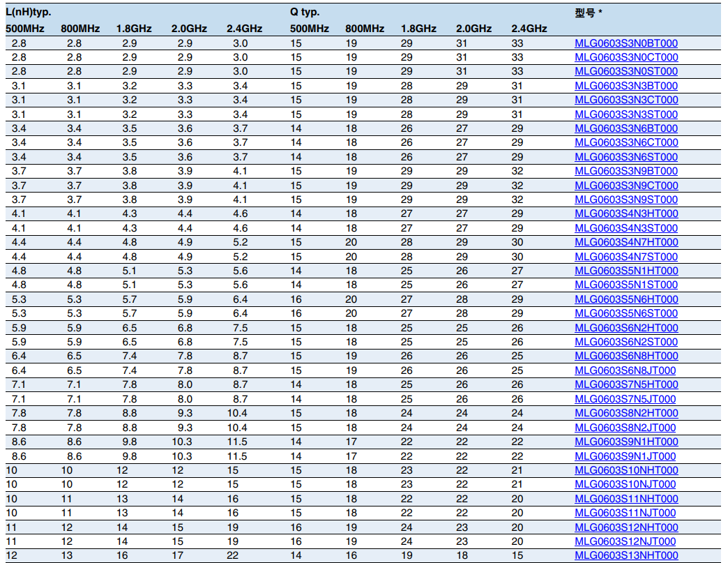Image resolution: width=728 pixels, height=563 pixels.
Task: Click 2.4GHz Q value 15 in MLG0603S13NHT000 row
Action: (x=517, y=555)
